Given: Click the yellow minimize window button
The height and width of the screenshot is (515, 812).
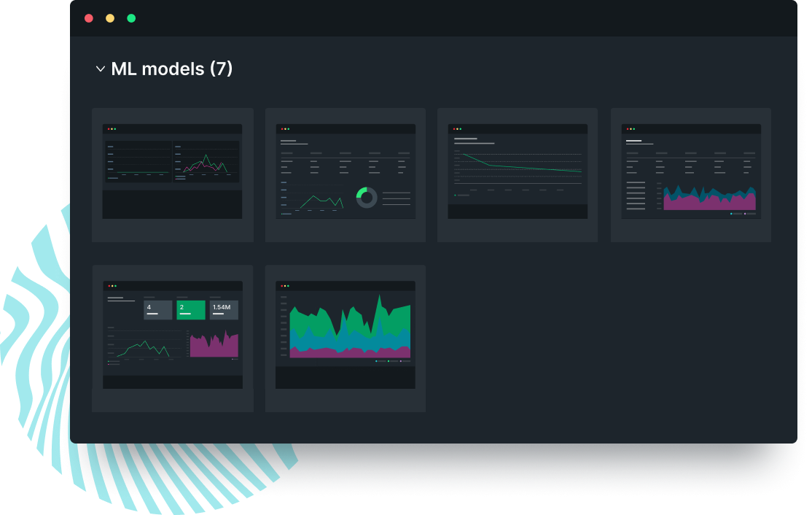Looking at the screenshot, I should pyautogui.click(x=110, y=18).
